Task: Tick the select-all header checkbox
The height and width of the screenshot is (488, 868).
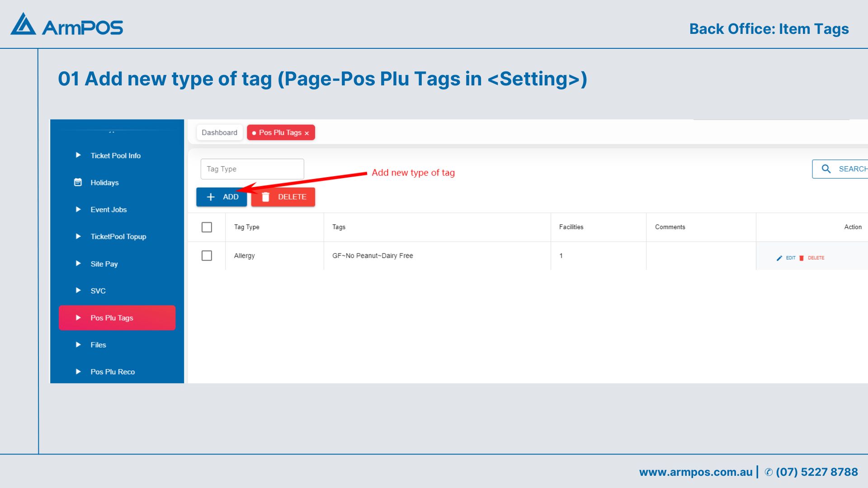Action: coord(207,227)
